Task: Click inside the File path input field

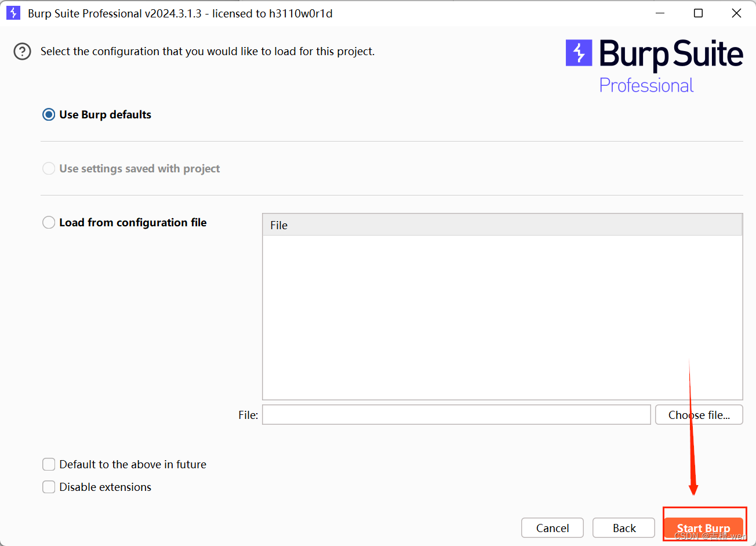Action: [x=456, y=414]
